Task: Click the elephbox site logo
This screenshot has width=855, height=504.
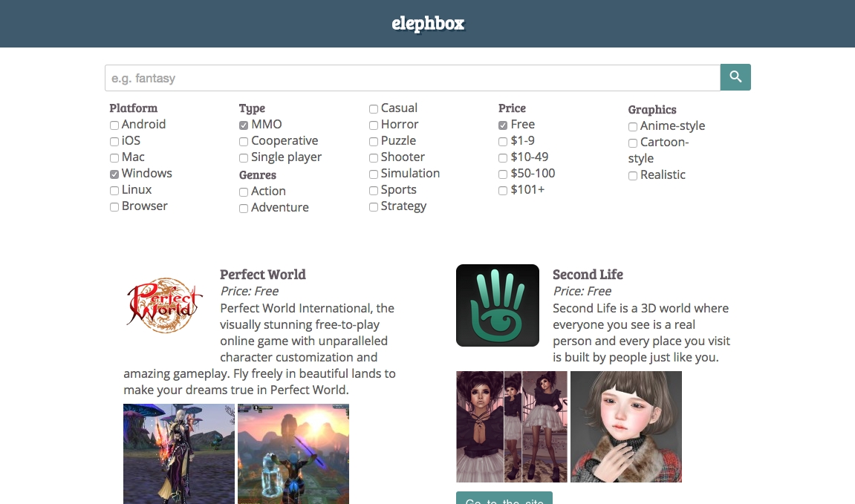Action: tap(428, 24)
